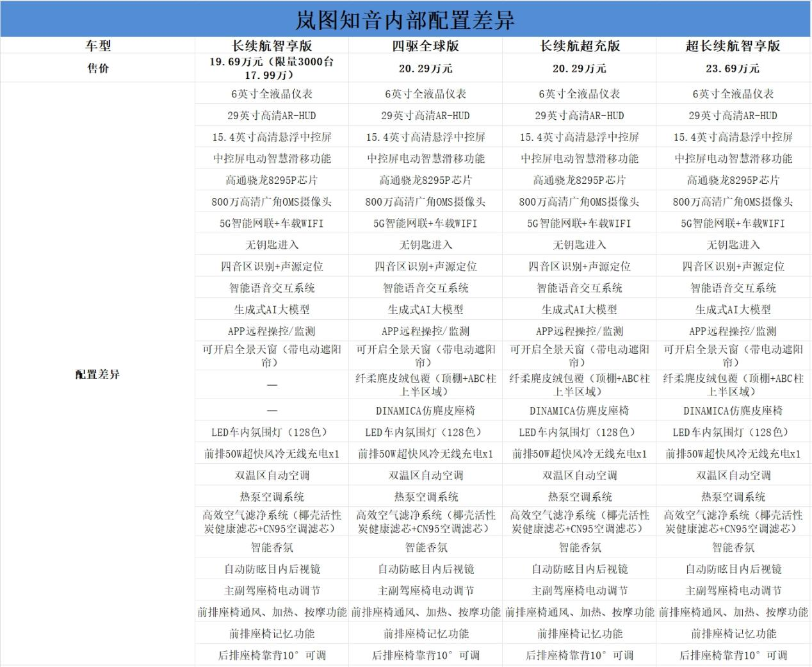Select the 车型 header cell
812x667 pixels.
(x=98, y=45)
